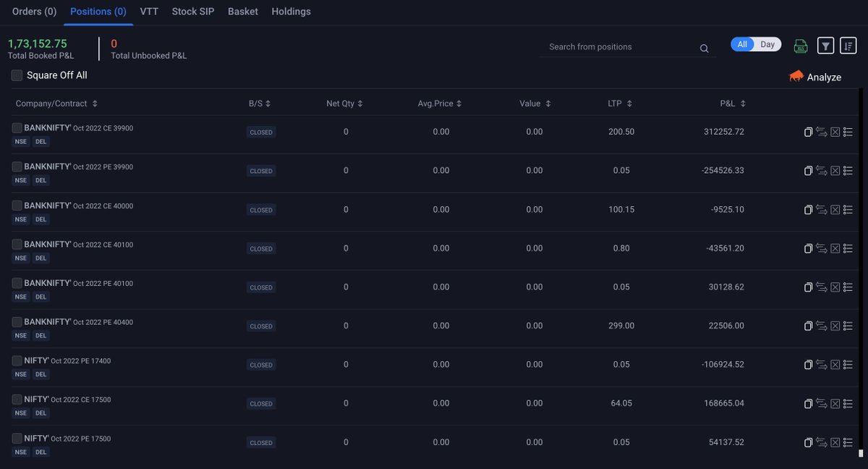Square off BANKNIFTY CE 39900 via X icon
The width and height of the screenshot is (868, 469).
click(835, 132)
